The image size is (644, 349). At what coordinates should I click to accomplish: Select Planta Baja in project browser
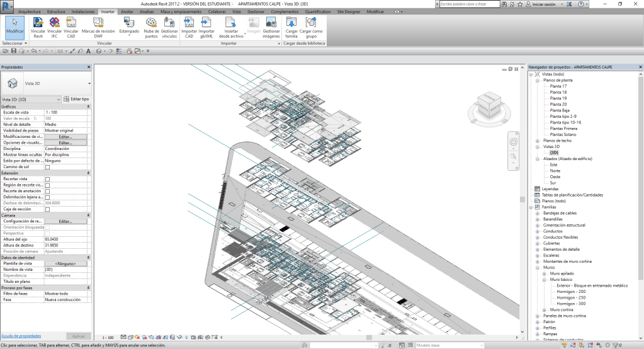tap(559, 110)
